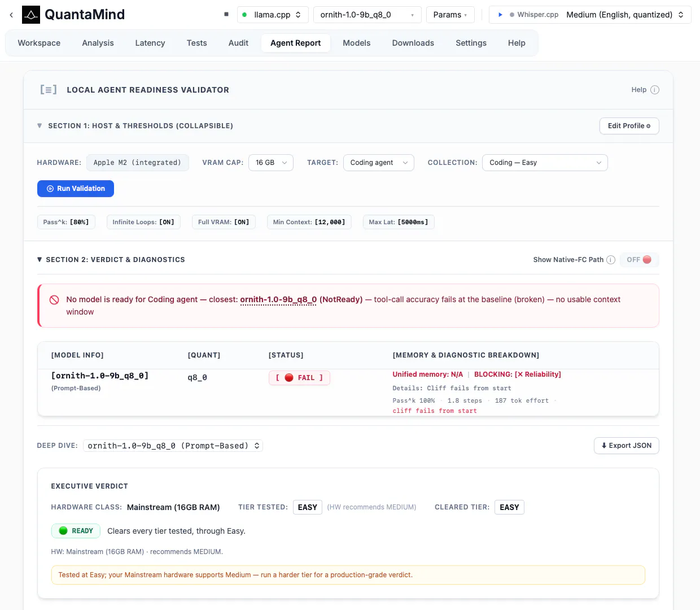This screenshot has width=700, height=610.
Task: Open the Models tab
Action: [357, 43]
